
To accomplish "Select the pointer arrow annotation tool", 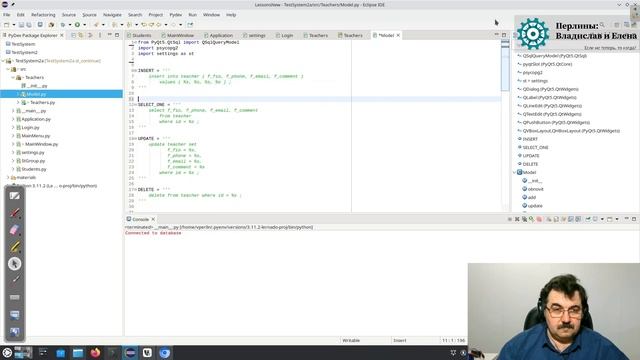I will 15,264.
